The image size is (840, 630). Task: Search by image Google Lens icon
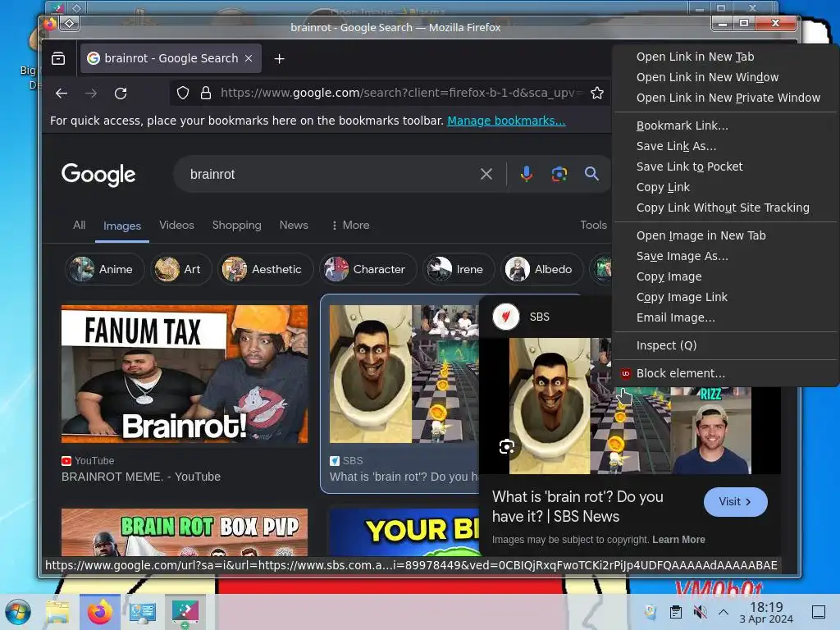[x=559, y=174]
